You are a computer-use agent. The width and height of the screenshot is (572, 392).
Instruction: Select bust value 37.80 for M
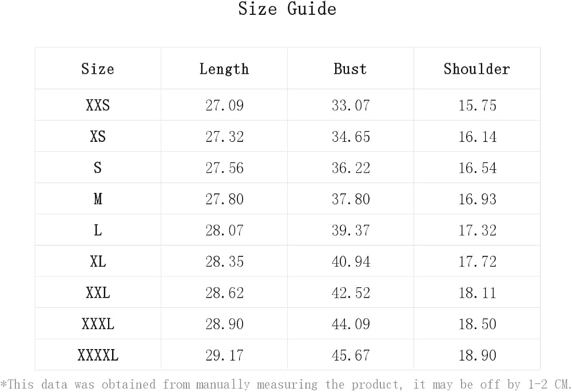pyautogui.click(x=351, y=199)
